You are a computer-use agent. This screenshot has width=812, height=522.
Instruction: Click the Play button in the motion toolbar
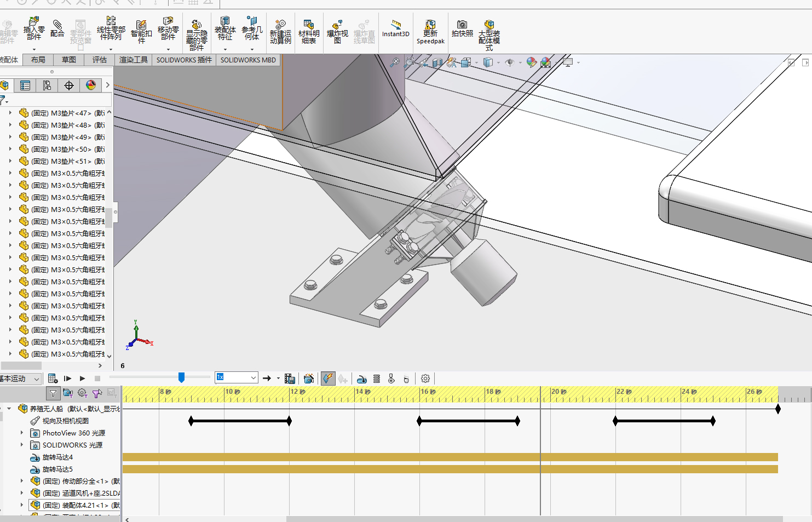[x=82, y=378]
